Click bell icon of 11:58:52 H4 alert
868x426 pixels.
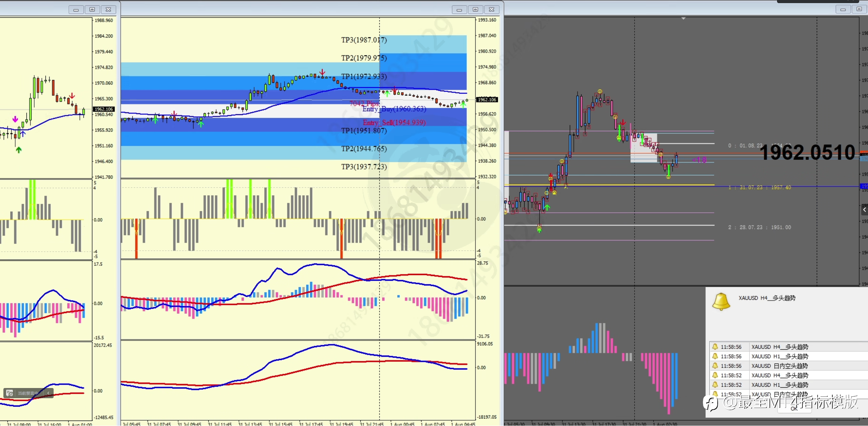(715, 375)
